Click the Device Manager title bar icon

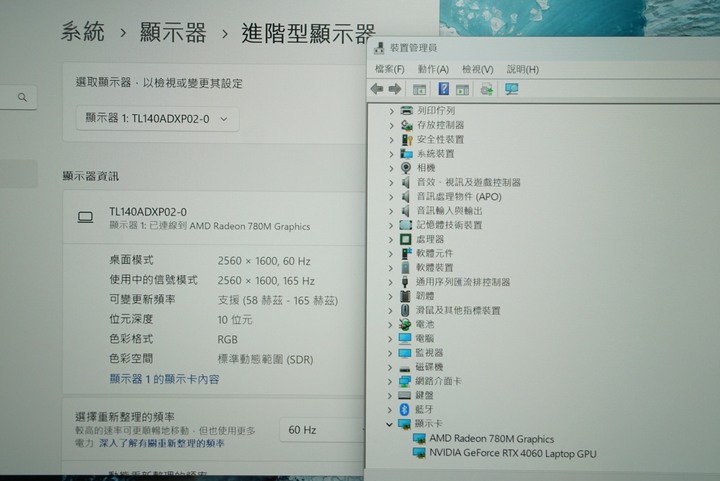[379, 48]
